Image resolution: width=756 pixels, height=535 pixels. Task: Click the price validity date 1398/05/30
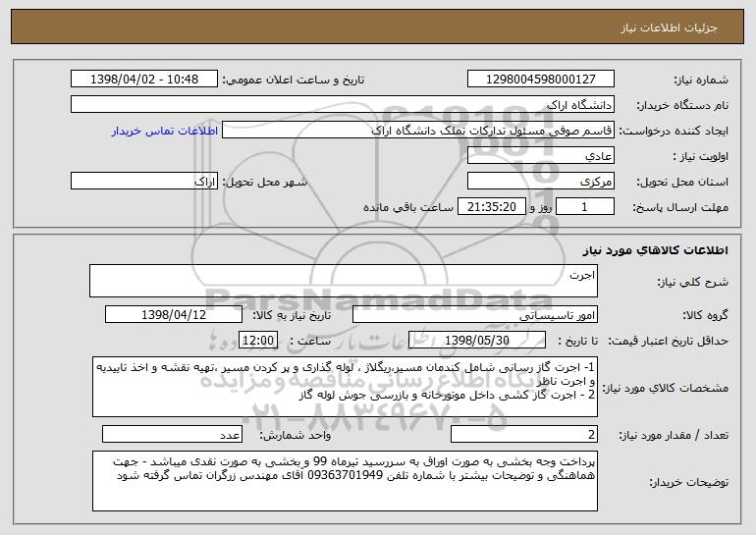pos(477,340)
